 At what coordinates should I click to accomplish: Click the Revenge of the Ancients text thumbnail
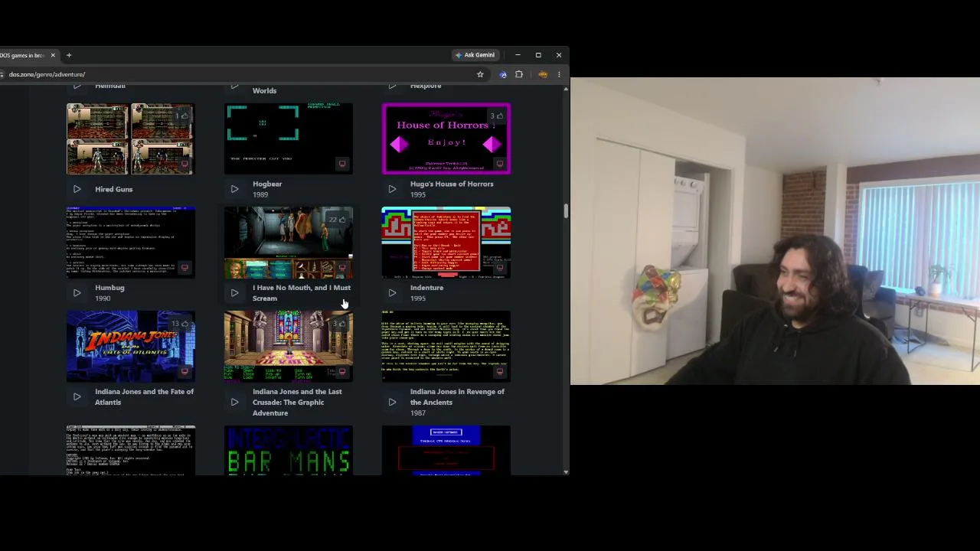[446, 346]
